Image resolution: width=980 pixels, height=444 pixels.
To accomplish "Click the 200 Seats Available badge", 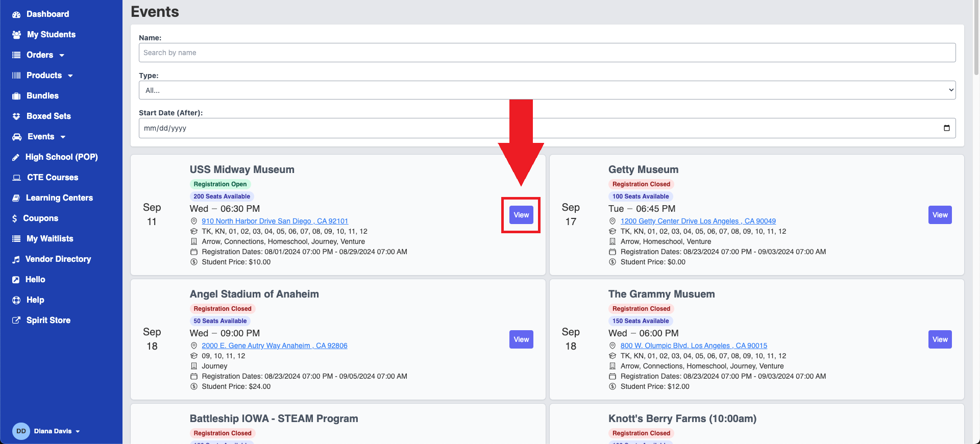I will click(x=222, y=196).
